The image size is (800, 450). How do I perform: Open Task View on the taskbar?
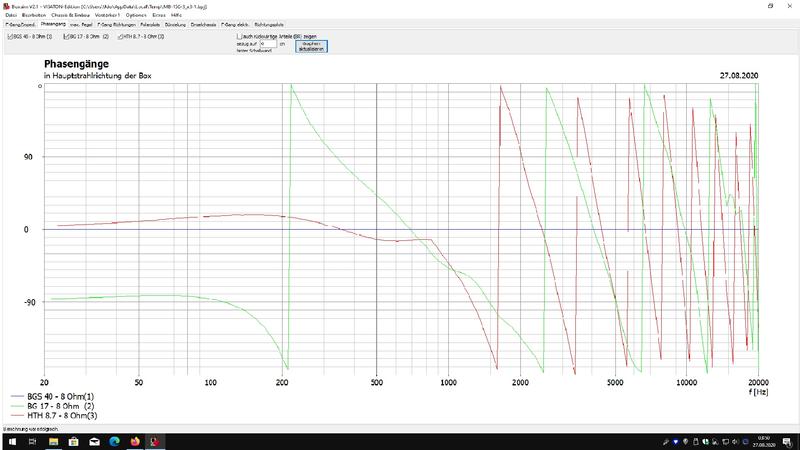tap(32, 441)
